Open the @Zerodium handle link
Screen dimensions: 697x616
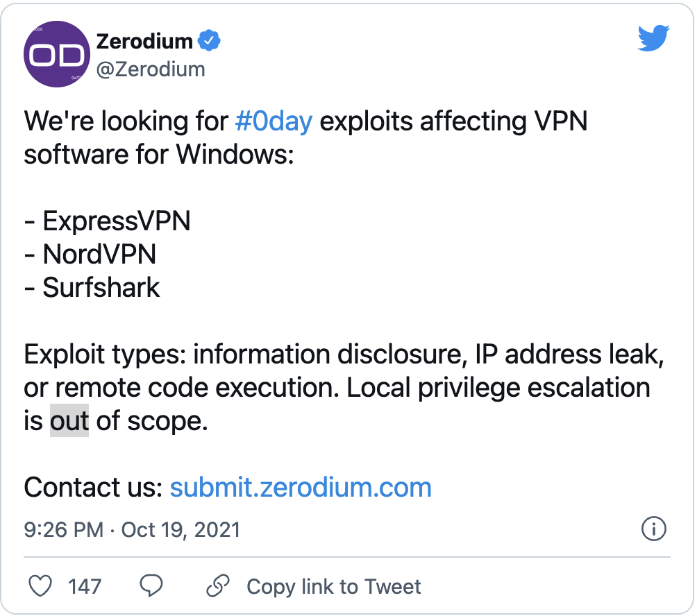(151, 69)
